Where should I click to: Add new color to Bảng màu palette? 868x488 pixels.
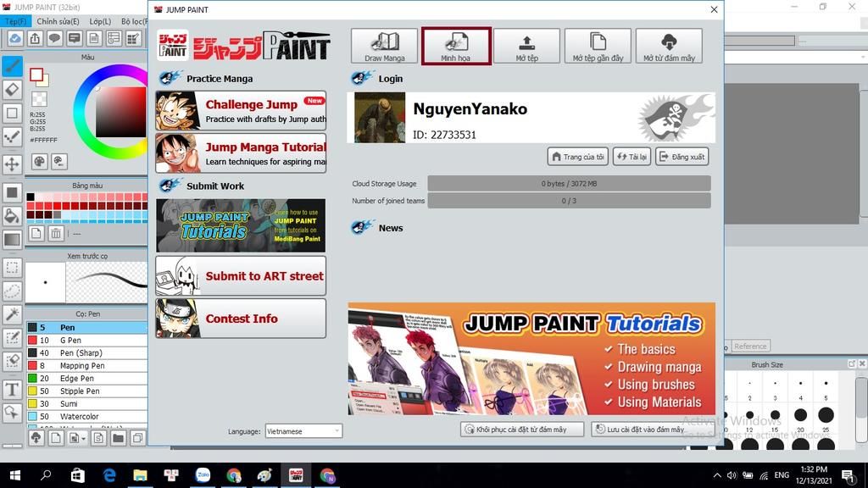point(36,234)
